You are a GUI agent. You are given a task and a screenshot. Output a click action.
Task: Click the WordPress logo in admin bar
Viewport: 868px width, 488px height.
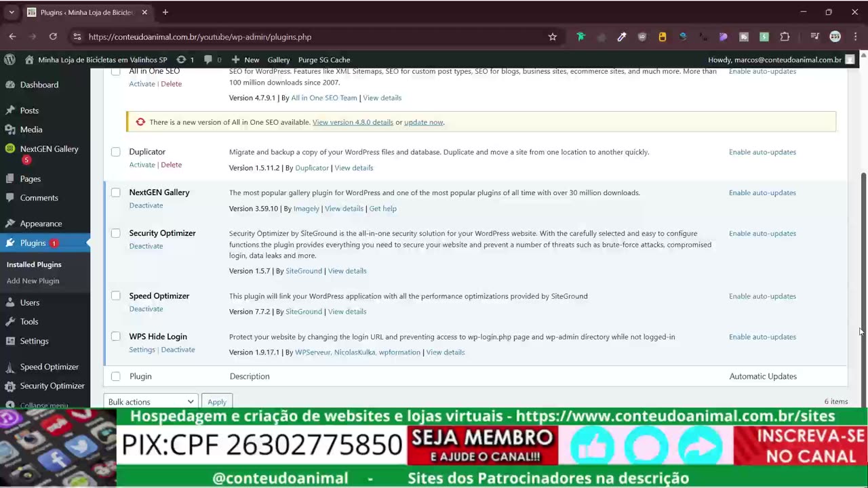(x=9, y=60)
